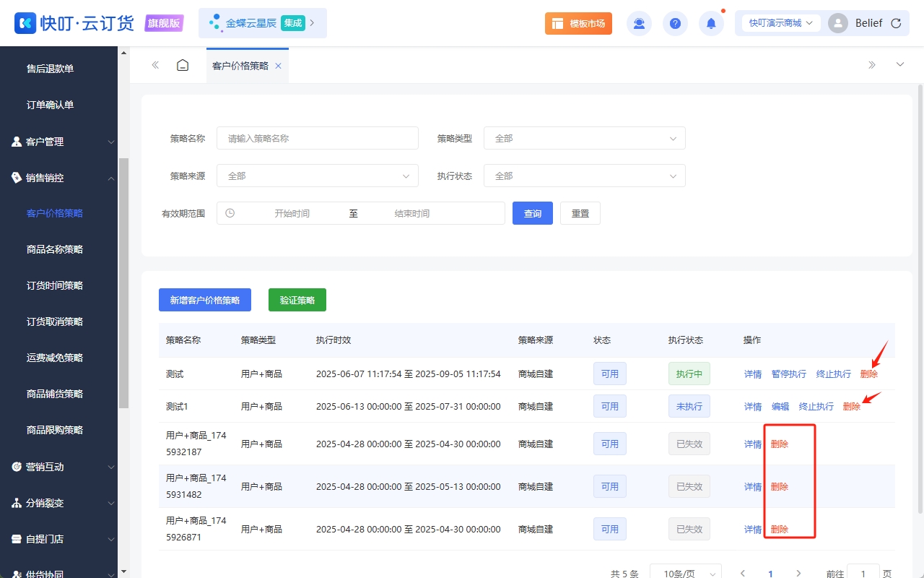Click 新增客户价格策略 button
The image size is (924, 578).
click(x=205, y=300)
